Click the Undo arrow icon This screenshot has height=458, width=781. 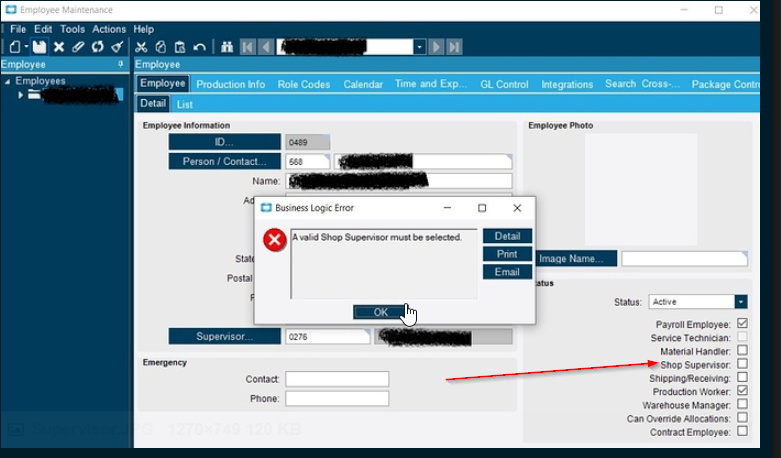tap(199, 47)
